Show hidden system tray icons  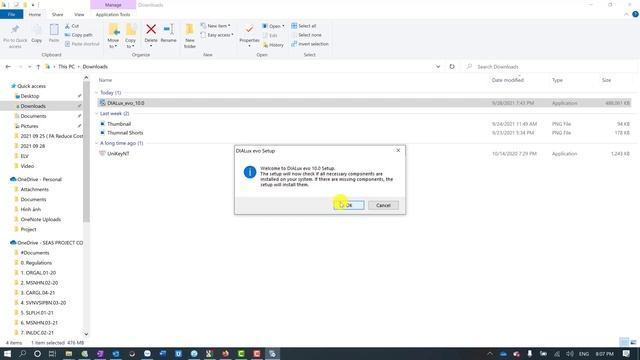(x=490, y=353)
